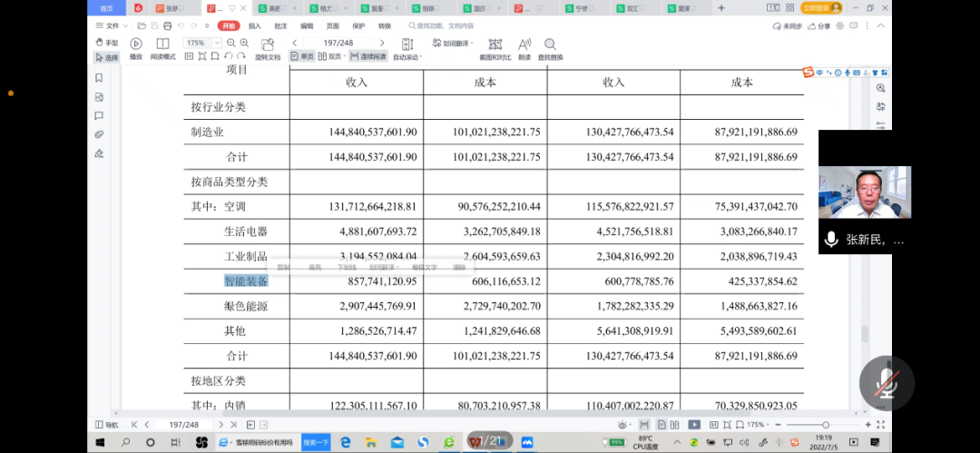Open bookmark panel in left sidebar
This screenshot has width=980, height=453.
click(x=99, y=78)
